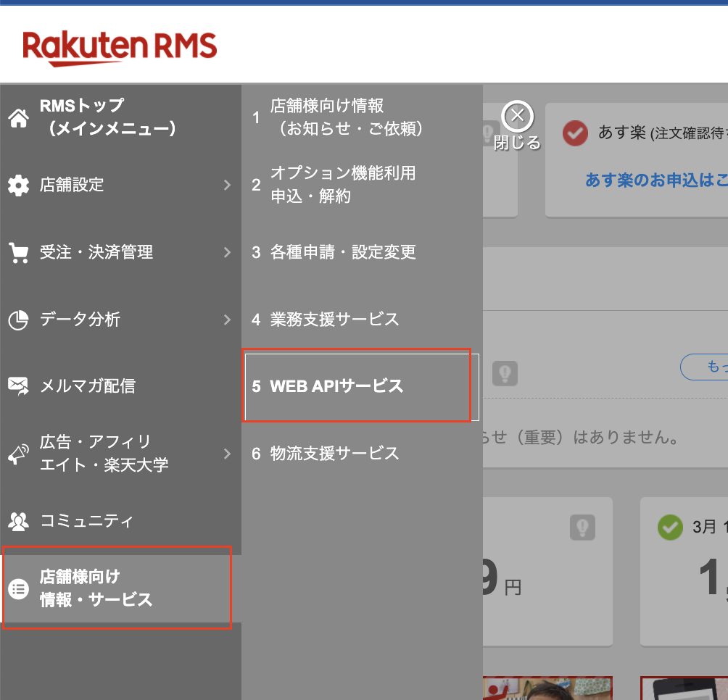The height and width of the screenshot is (700, 728).
Task: Click the gear icon for 店舗設定
Action: click(x=19, y=185)
